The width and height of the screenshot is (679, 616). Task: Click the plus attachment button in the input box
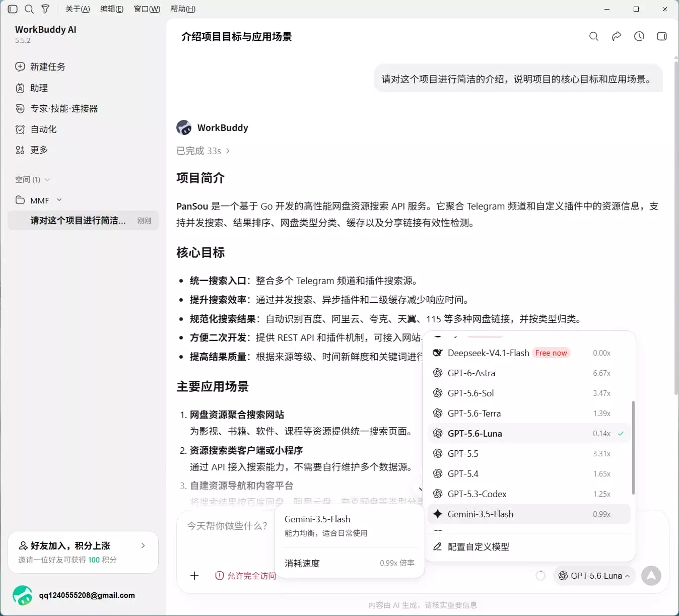pos(194,576)
